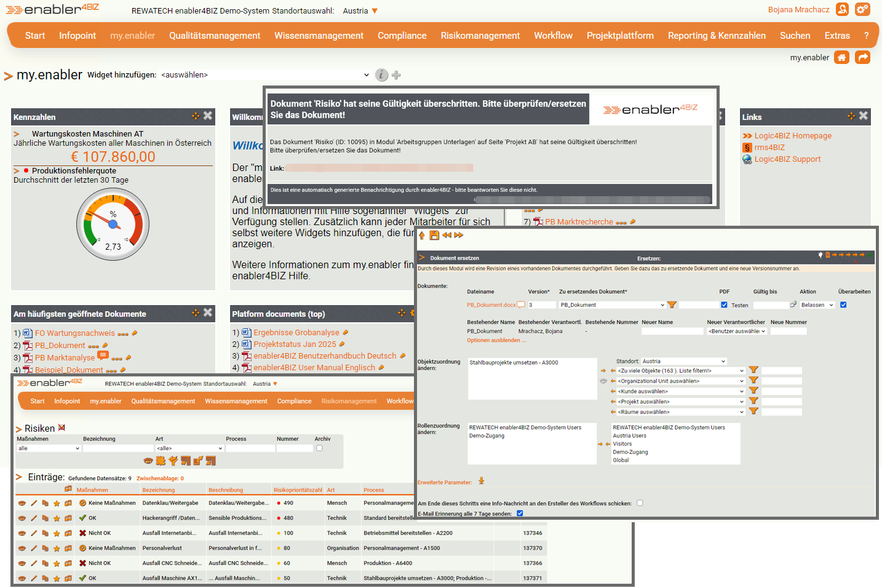Image resolution: width=882 pixels, height=588 pixels.
Task: Open the Standort Austria dropdown in Objektzuordnung
Action: (x=684, y=362)
